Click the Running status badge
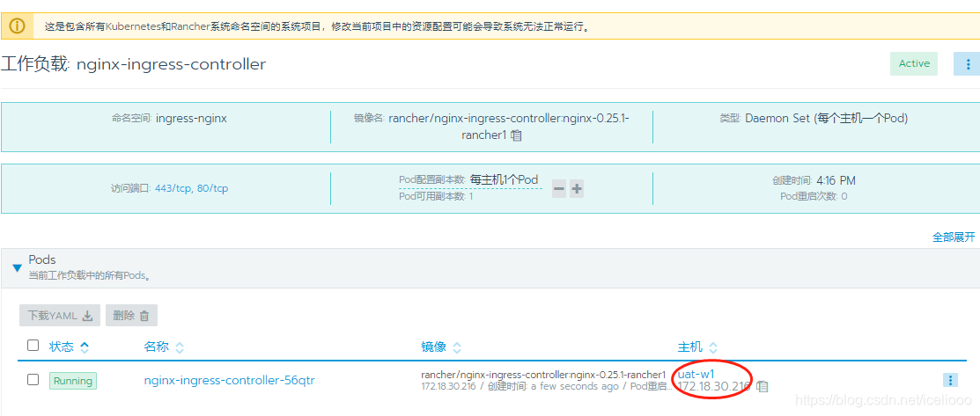The height and width of the screenshot is (416, 980). coord(73,381)
